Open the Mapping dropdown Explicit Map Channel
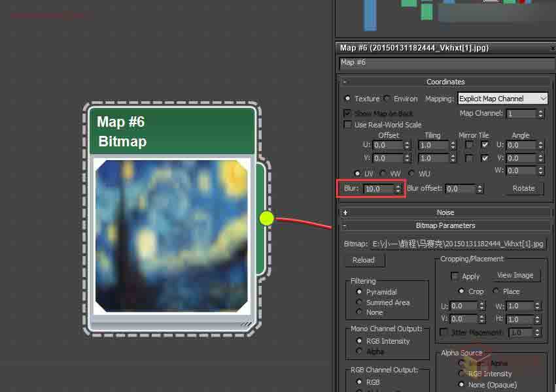The width and height of the screenshot is (556, 392). (x=502, y=99)
